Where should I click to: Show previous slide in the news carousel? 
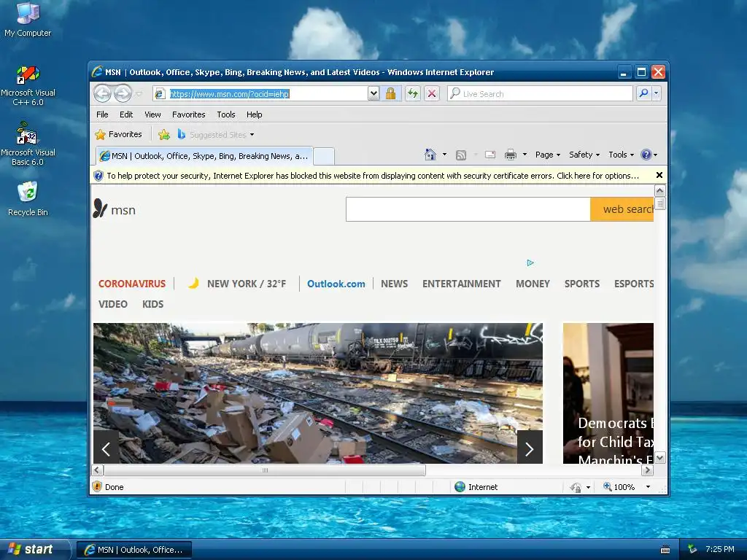point(106,448)
